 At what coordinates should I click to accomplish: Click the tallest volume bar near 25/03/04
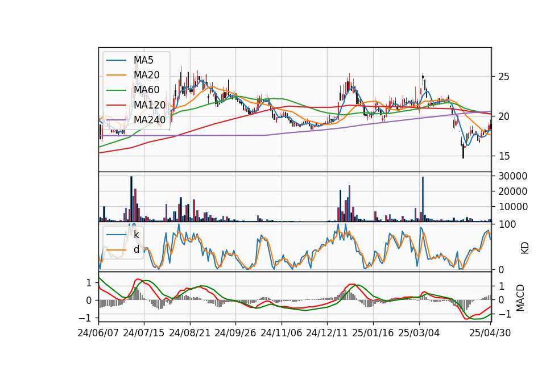(423, 199)
